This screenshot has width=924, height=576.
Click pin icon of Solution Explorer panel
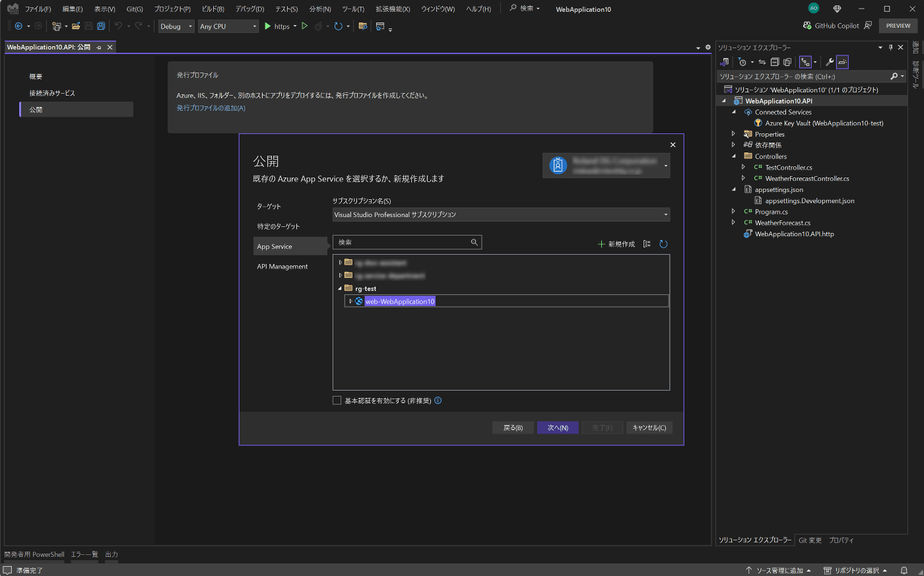click(890, 48)
